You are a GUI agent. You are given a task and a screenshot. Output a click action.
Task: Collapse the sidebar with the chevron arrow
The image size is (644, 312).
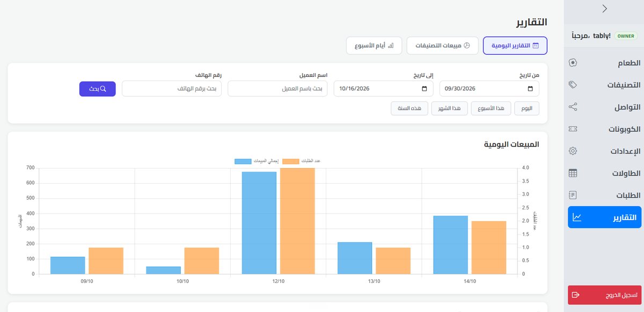(x=604, y=9)
